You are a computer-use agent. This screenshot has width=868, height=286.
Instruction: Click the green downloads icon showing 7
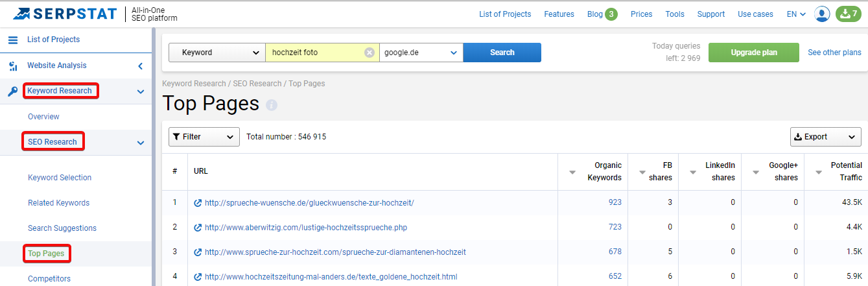click(x=849, y=14)
